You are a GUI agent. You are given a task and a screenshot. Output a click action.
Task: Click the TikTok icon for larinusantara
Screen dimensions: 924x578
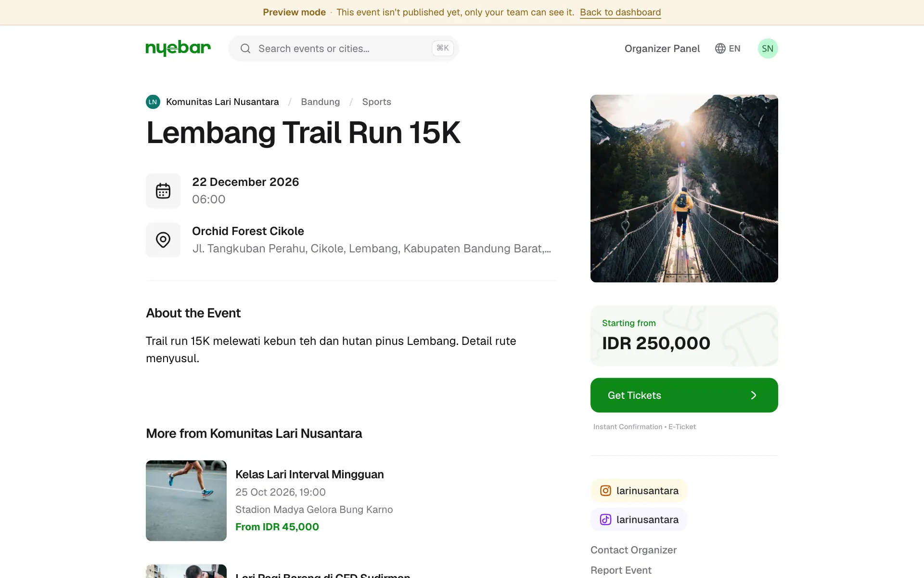click(605, 520)
